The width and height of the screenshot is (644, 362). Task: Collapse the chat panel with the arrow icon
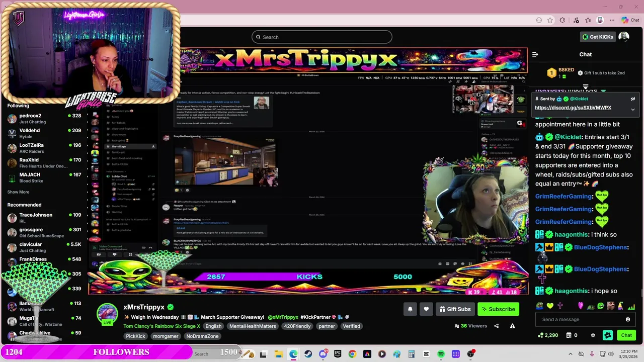pos(535,54)
